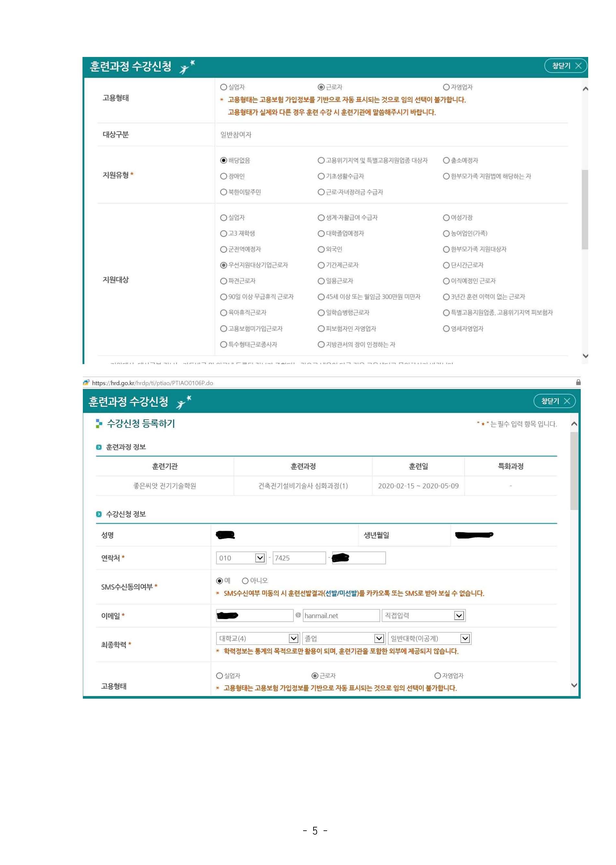616x865 pixels.
Task: Click the bullet icon beside 훈련과정 정보
Action: (x=99, y=447)
